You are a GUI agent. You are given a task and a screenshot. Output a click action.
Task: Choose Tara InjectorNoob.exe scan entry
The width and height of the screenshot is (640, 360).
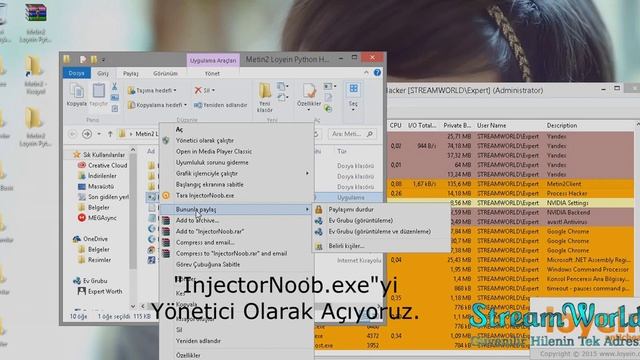(x=205, y=196)
